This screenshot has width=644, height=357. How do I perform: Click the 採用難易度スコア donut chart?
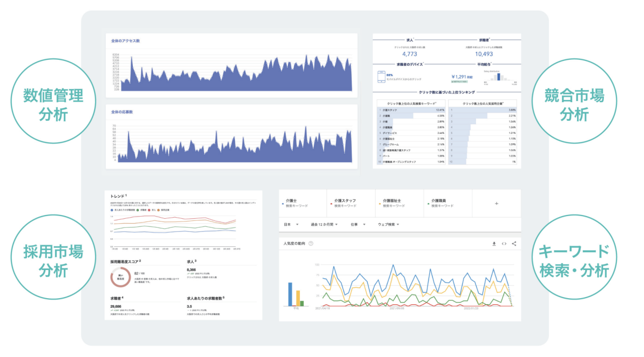120,276
